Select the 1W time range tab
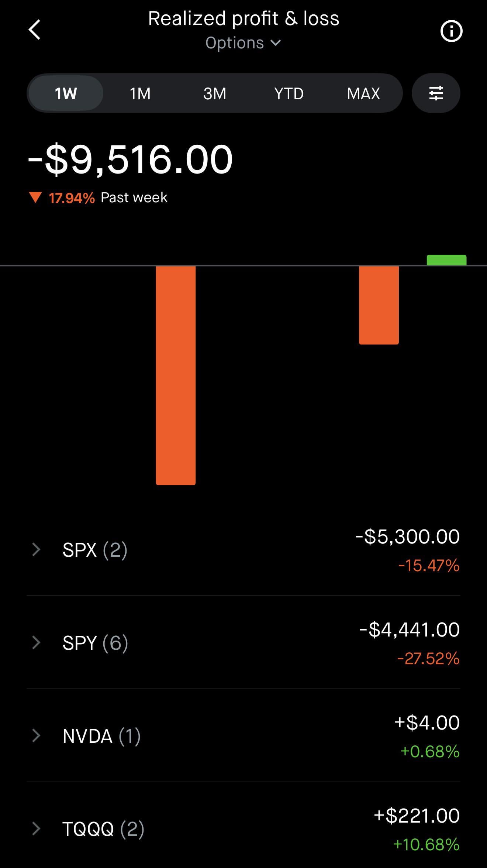487x868 pixels. [x=66, y=93]
